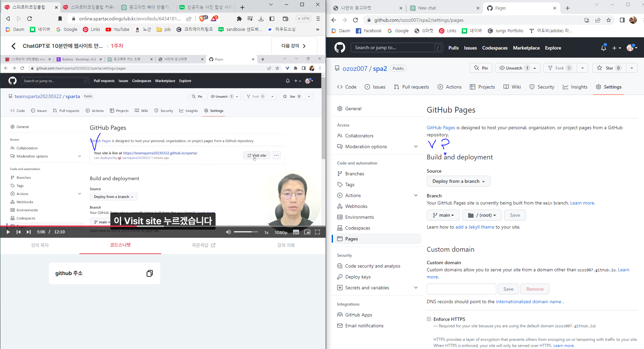This screenshot has width=644, height=349.
Task: Open the Projects tab of spa2
Action: [x=482, y=87]
